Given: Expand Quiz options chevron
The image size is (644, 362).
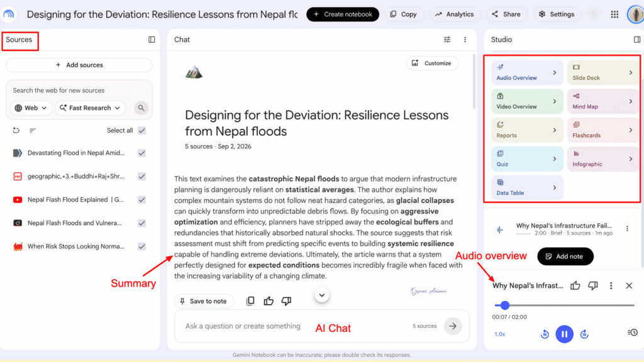Looking at the screenshot, I should point(555,159).
